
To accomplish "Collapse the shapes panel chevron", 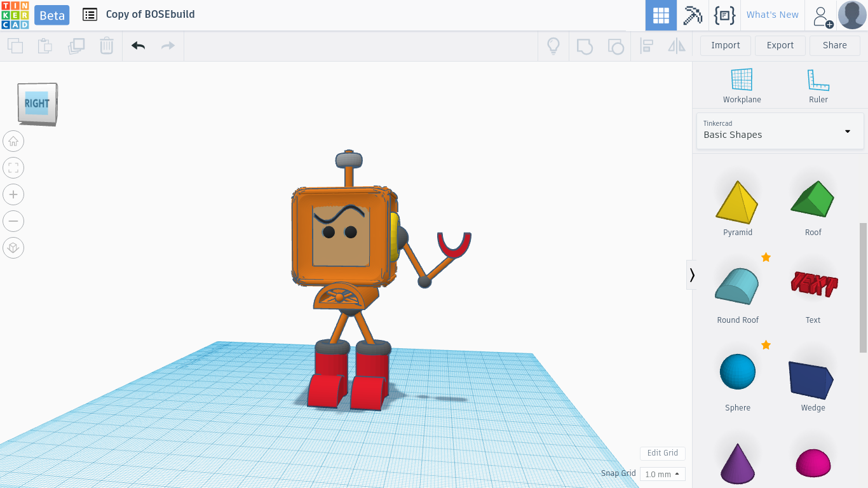I will click(691, 275).
